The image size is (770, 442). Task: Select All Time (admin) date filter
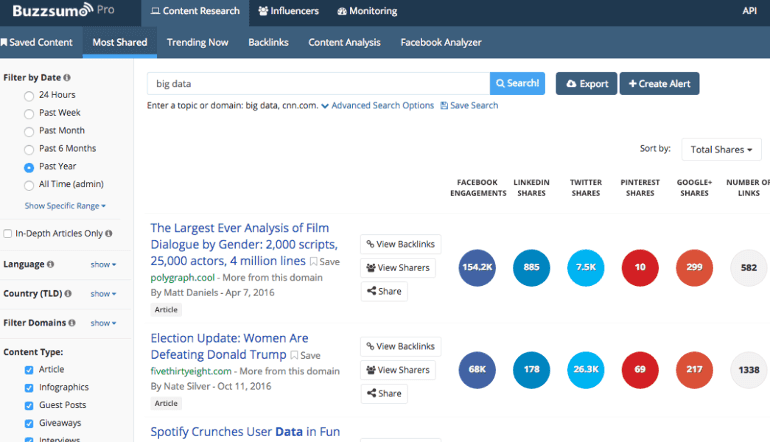29,185
